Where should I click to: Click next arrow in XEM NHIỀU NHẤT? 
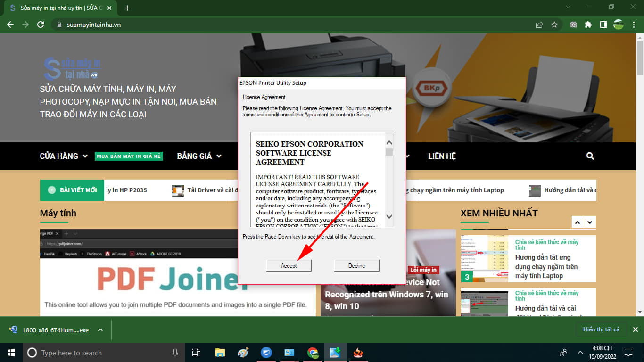pos(590,222)
